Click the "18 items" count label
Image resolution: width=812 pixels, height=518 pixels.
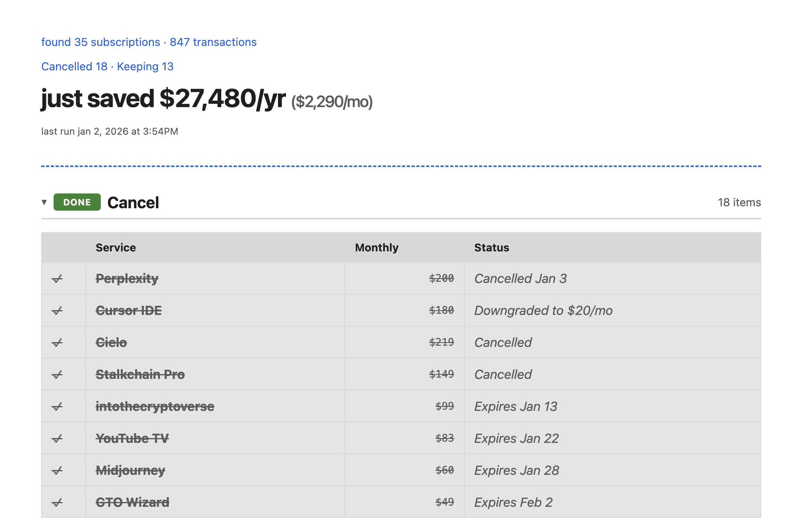click(x=739, y=202)
